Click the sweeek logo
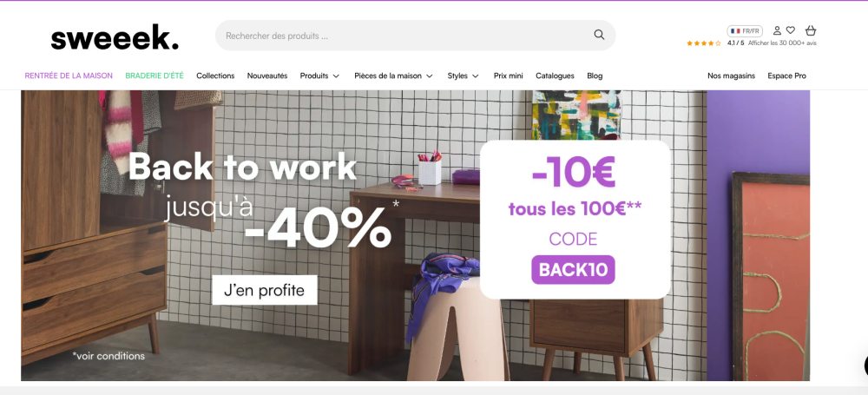This screenshot has width=868, height=395. (115, 37)
